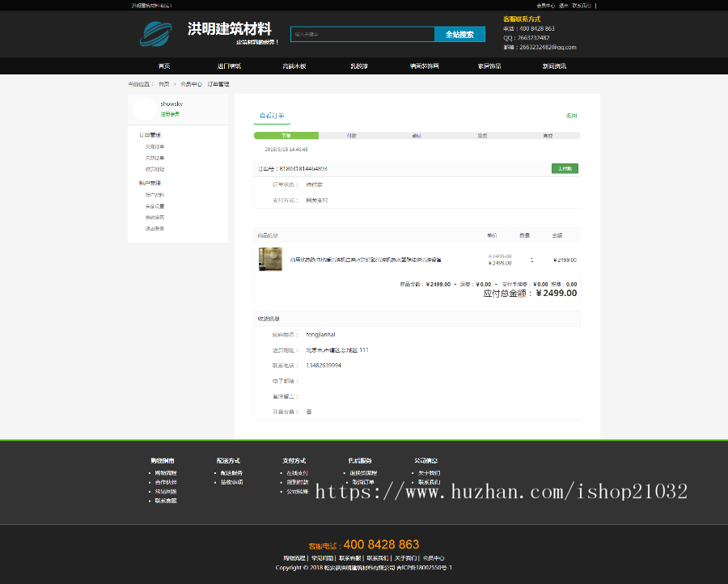Click 联系客服 in bottom copyright links
The width and height of the screenshot is (728, 584).
click(x=350, y=558)
